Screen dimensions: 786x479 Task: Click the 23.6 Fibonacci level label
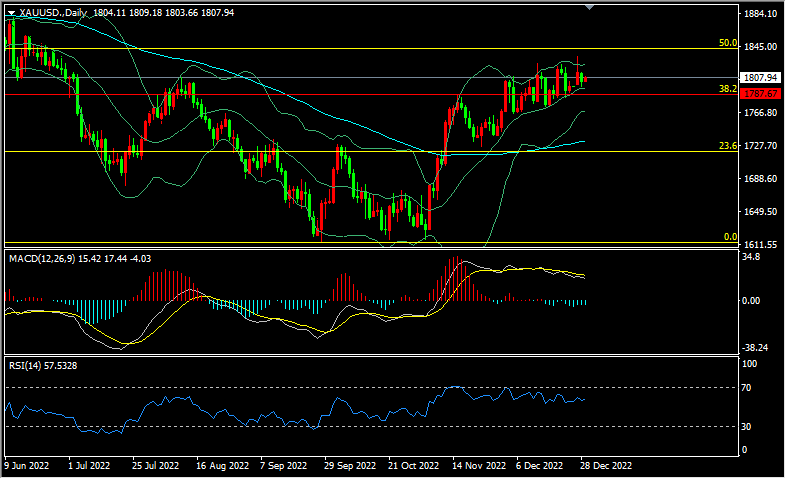pyautogui.click(x=728, y=146)
